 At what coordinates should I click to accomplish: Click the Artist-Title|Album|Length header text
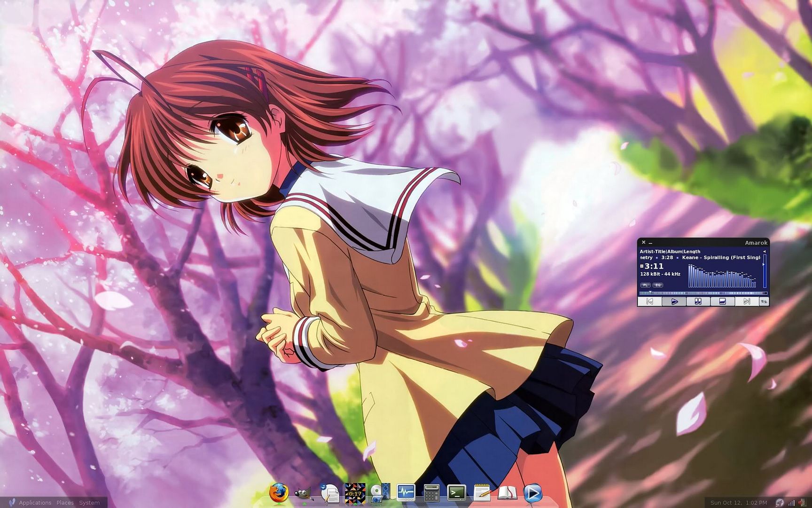[x=670, y=252]
